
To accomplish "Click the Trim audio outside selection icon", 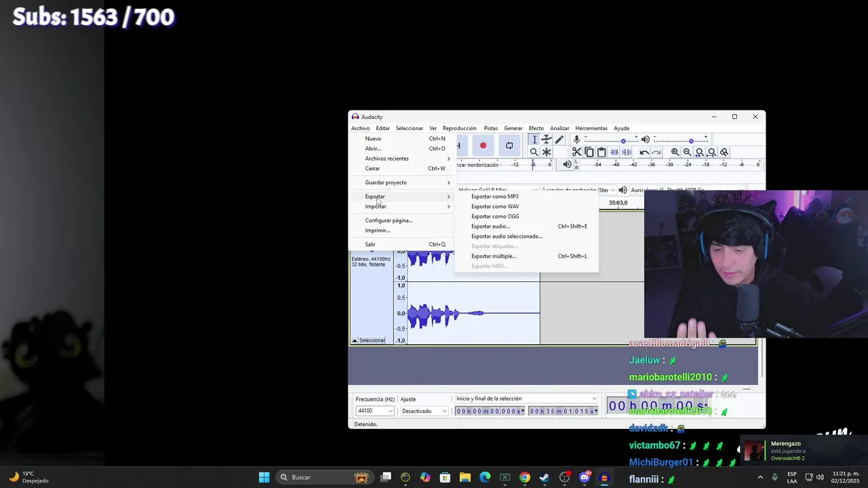I will [x=614, y=152].
